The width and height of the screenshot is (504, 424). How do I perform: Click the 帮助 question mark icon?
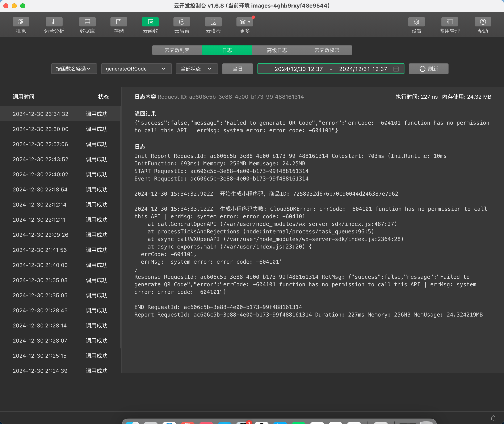click(x=483, y=22)
